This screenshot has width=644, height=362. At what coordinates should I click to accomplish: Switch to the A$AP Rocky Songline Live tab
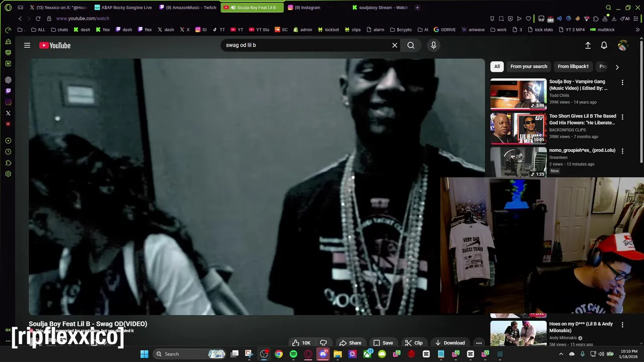pos(122,8)
